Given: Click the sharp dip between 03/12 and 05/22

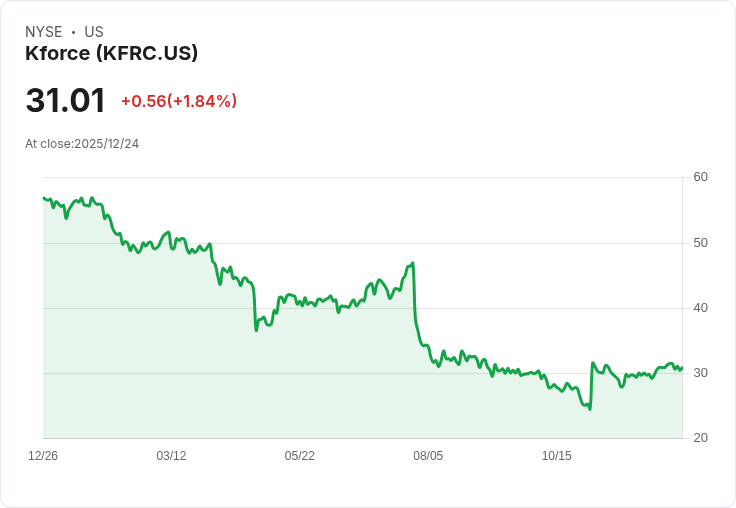Looking at the screenshot, I should (256, 330).
